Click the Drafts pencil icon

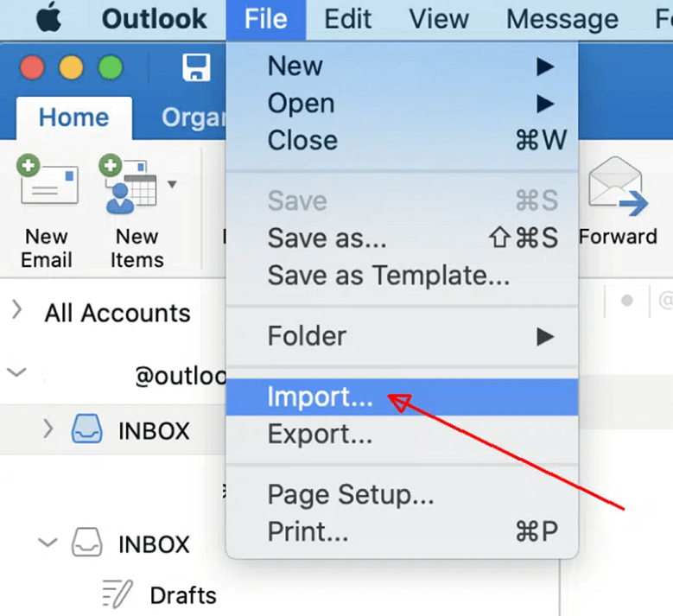(117, 594)
